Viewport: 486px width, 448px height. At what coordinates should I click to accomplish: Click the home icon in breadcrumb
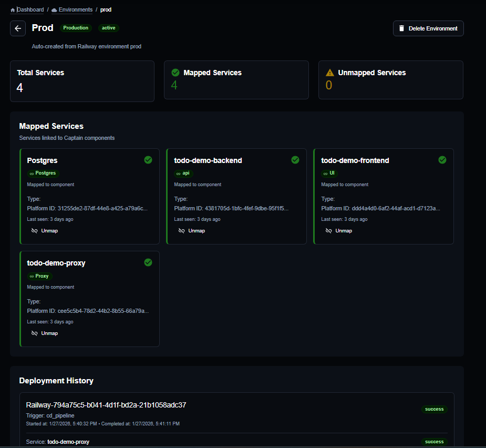click(x=13, y=10)
